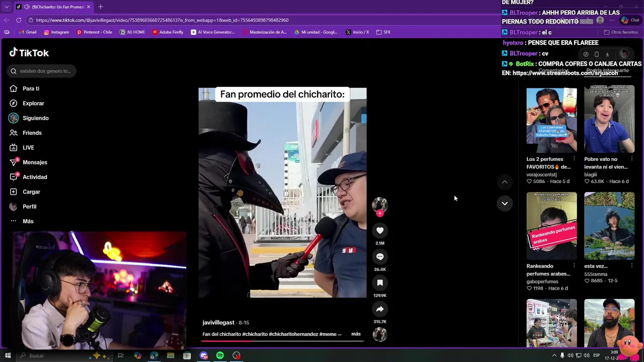The width and height of the screenshot is (644, 362).
Task: Open the TikTok logo home link
Action: 29,53
